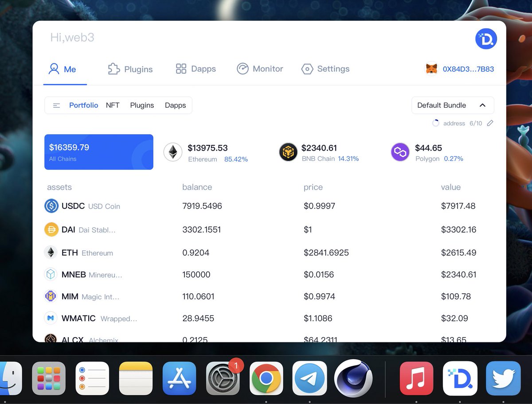Screen dimensions: 532x404
Task: Click the address 6/10 label
Action: tap(462, 123)
